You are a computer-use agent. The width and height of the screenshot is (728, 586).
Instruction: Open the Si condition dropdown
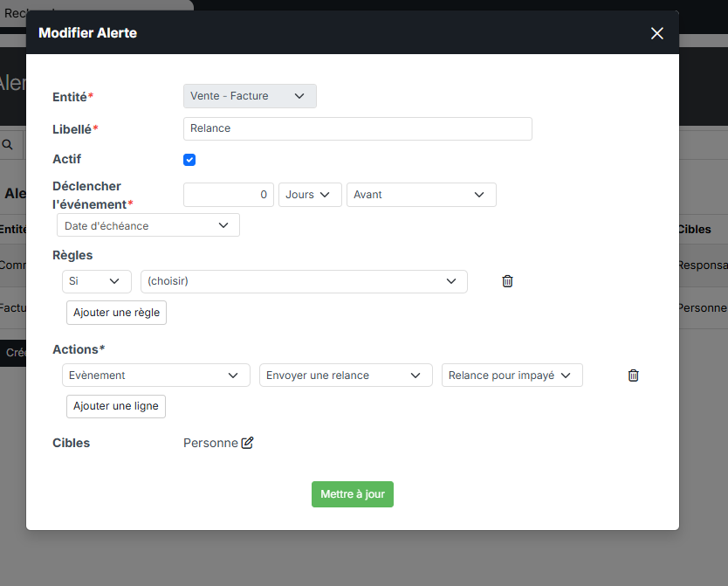pos(97,281)
